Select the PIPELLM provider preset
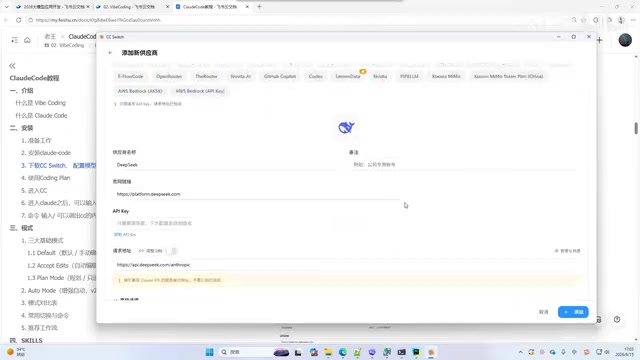Image resolution: width=640 pixels, height=360 pixels. point(409,76)
